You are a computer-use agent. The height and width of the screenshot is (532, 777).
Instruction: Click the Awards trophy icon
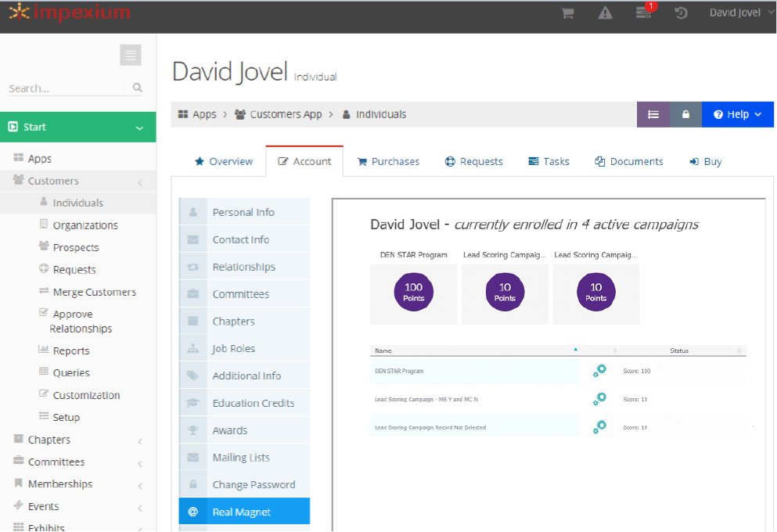click(192, 430)
